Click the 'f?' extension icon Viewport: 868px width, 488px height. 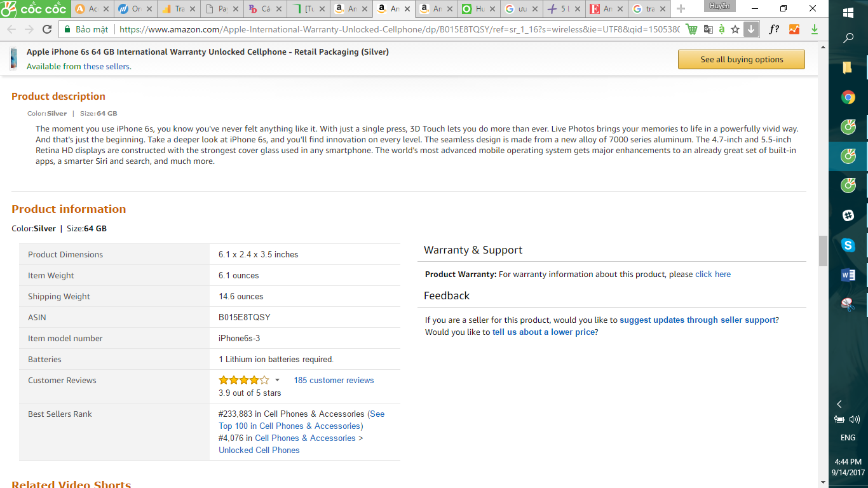774,29
